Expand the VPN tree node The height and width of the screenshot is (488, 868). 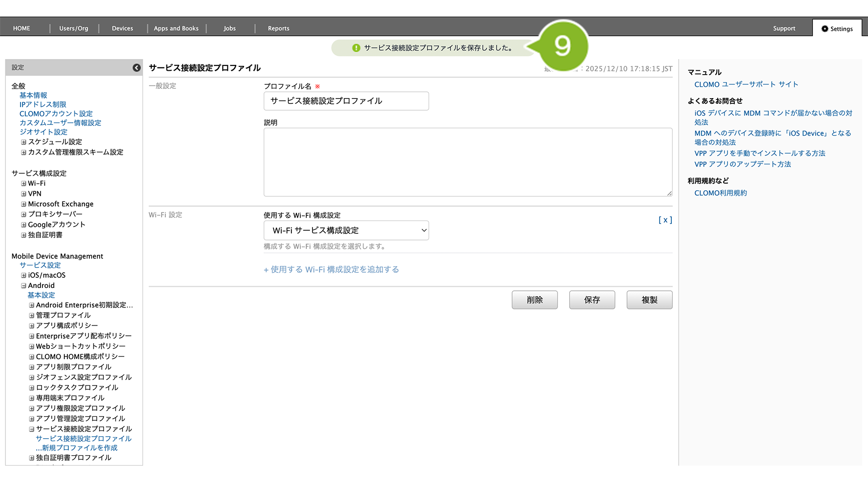pos(23,194)
